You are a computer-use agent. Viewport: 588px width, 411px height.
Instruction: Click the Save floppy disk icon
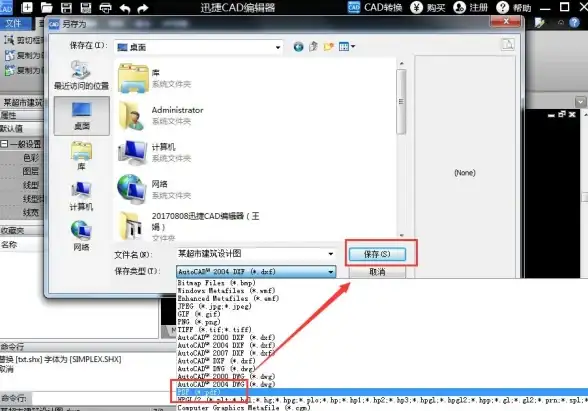[66, 7]
